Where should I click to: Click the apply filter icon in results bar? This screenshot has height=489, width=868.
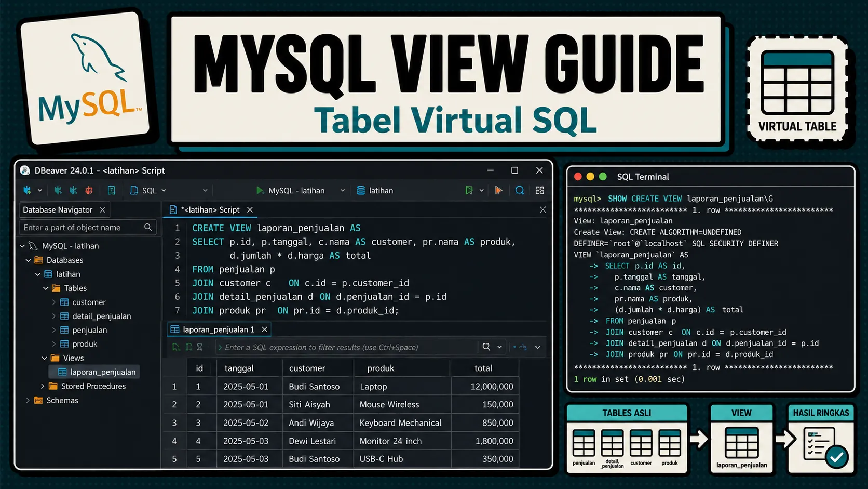tap(176, 347)
